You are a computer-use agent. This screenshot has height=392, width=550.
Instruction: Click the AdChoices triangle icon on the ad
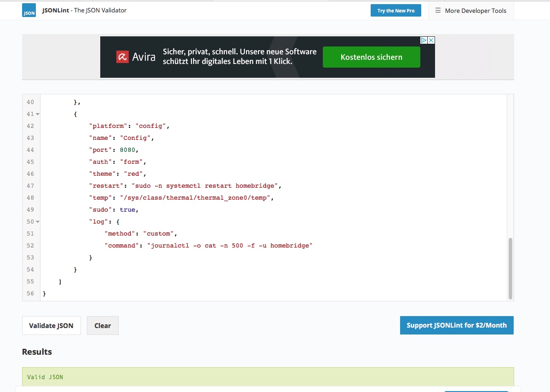(x=424, y=40)
